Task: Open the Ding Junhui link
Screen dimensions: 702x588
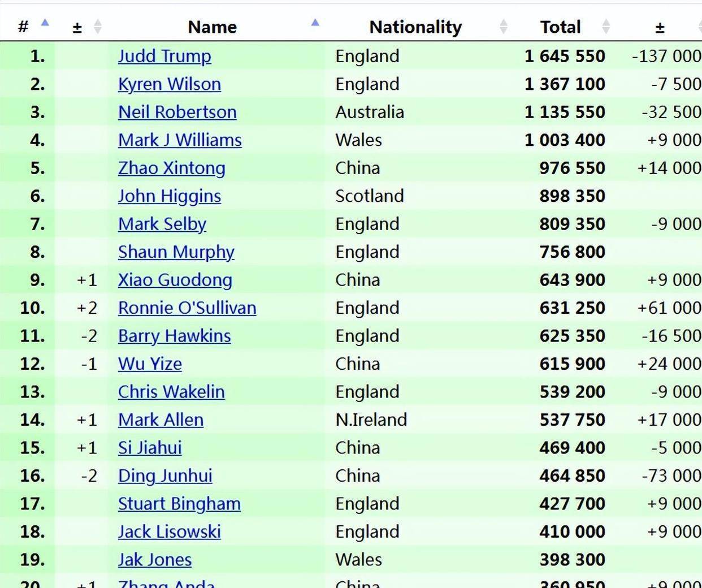Action: click(x=165, y=476)
